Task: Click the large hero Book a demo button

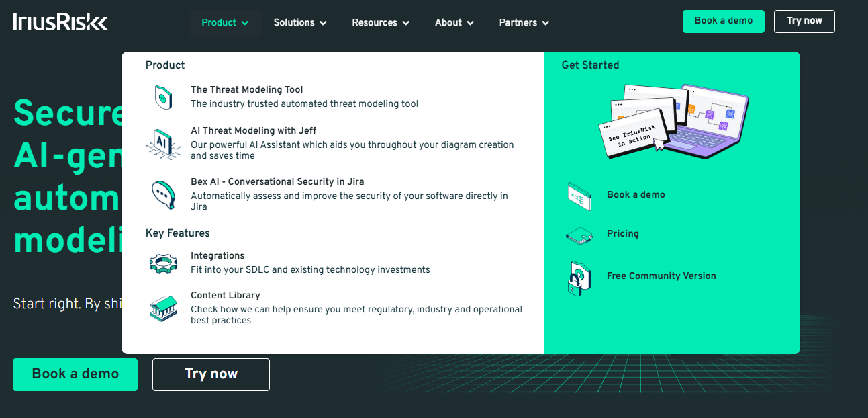Action: click(x=75, y=374)
